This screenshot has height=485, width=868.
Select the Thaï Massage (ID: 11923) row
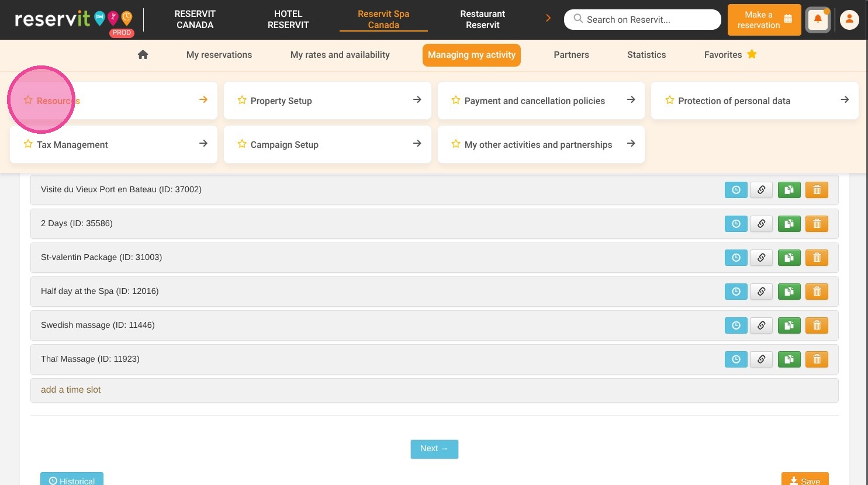(434, 359)
